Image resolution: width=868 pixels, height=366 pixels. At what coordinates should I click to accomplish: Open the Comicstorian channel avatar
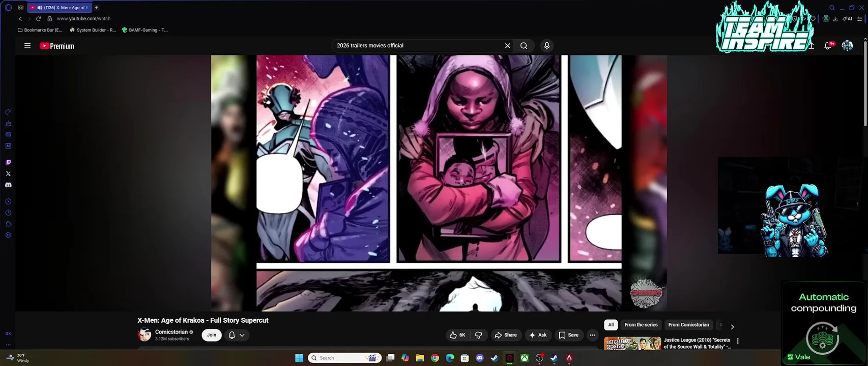click(144, 335)
